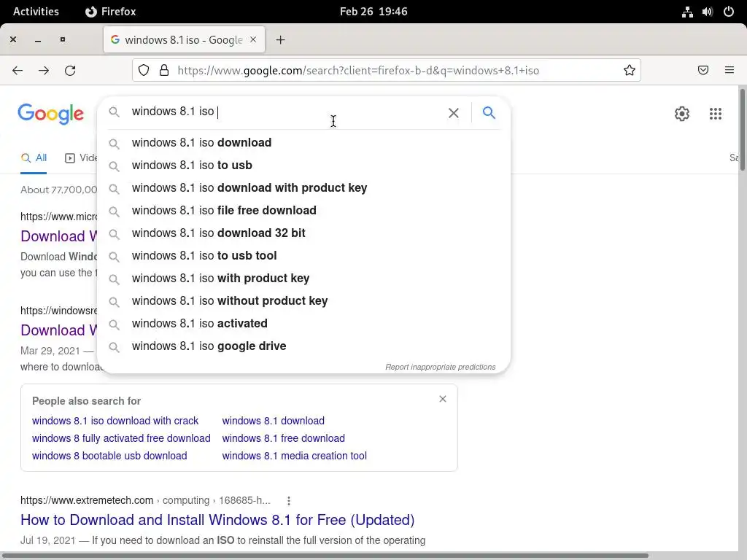Image resolution: width=747 pixels, height=560 pixels.
Task: Click magnifier beside 'iso activated' suggestion
Action: pos(114,324)
